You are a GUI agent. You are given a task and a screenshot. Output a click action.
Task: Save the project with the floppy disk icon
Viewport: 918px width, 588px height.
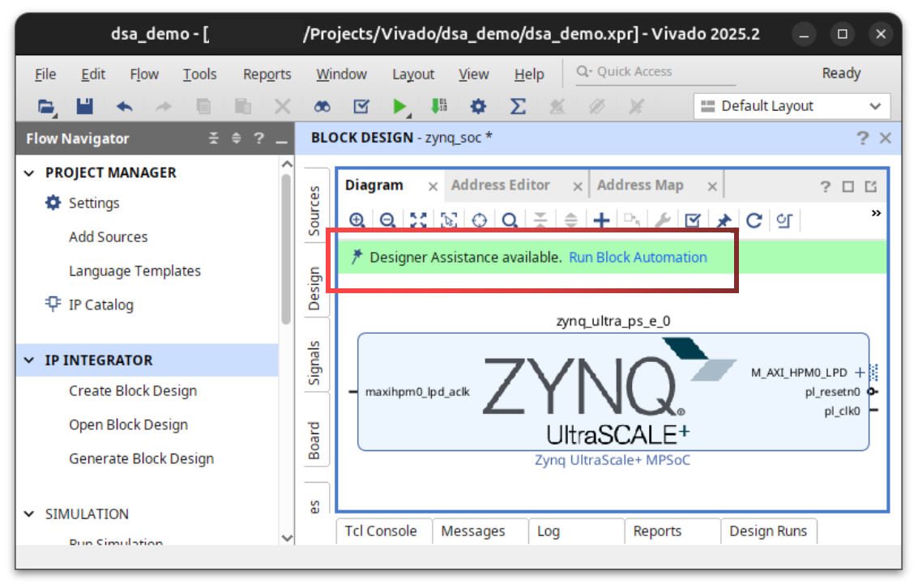84,106
